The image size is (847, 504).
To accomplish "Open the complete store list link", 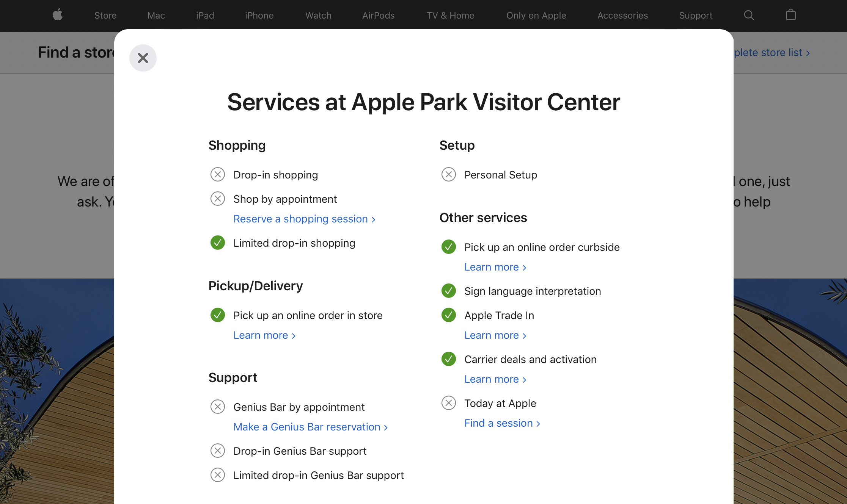I will coord(772,53).
